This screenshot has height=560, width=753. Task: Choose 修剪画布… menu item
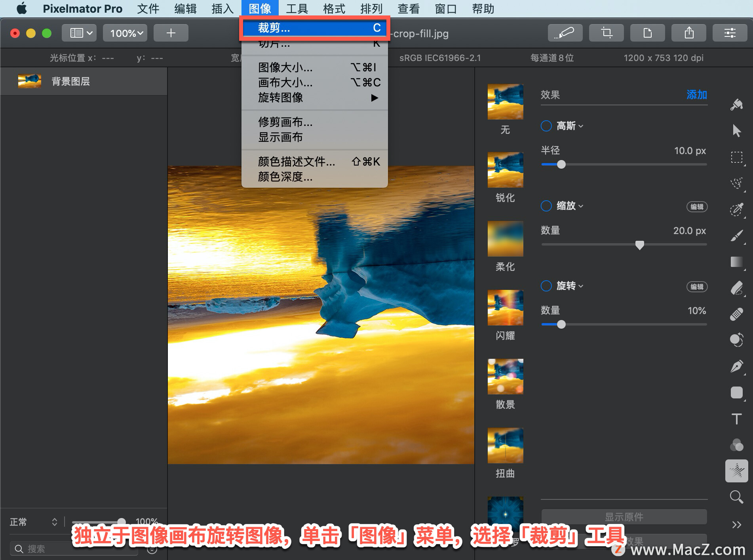315,122
